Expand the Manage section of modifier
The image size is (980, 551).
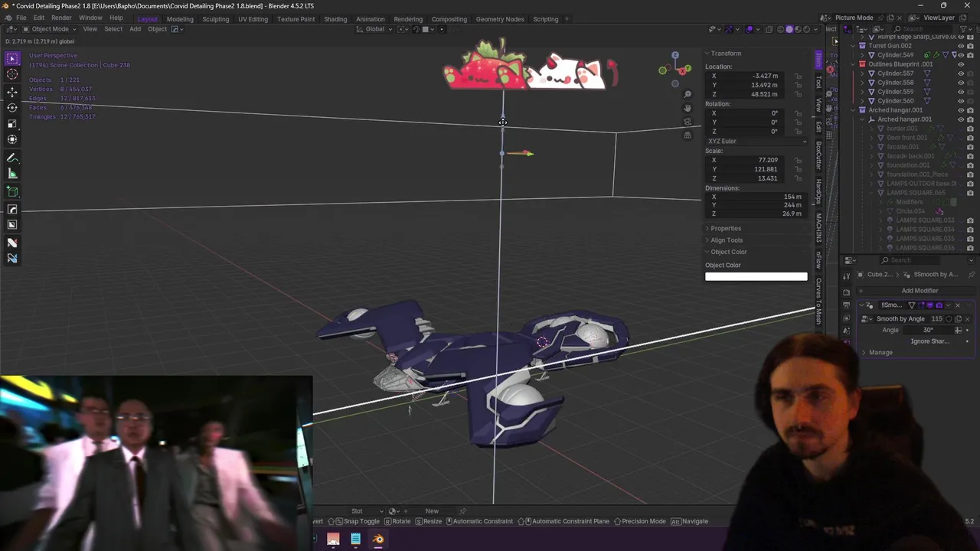click(x=880, y=353)
